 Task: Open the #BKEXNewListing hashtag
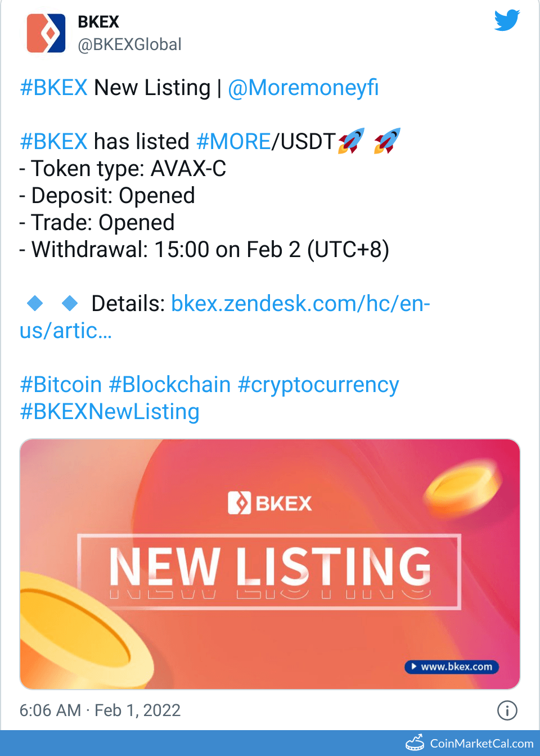click(110, 412)
